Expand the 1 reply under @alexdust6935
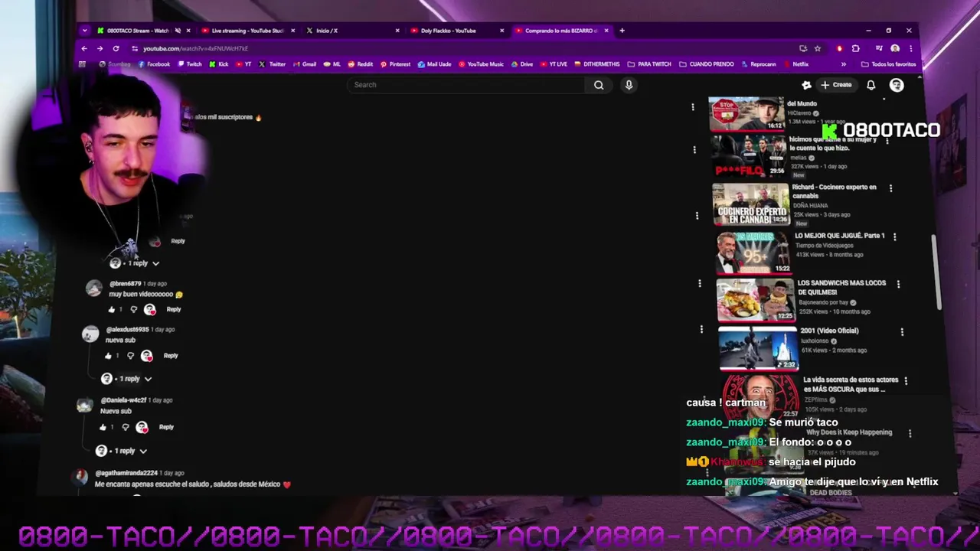Image resolution: width=980 pixels, height=551 pixels. click(127, 379)
